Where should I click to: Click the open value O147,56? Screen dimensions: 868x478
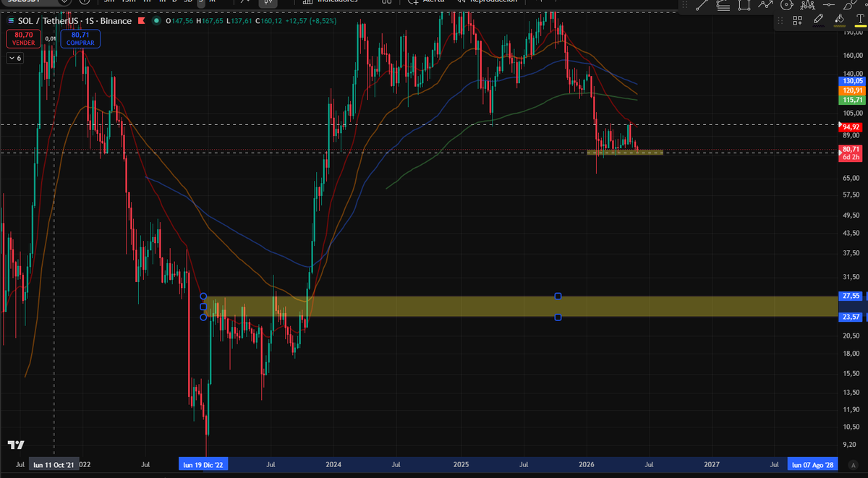coord(179,21)
